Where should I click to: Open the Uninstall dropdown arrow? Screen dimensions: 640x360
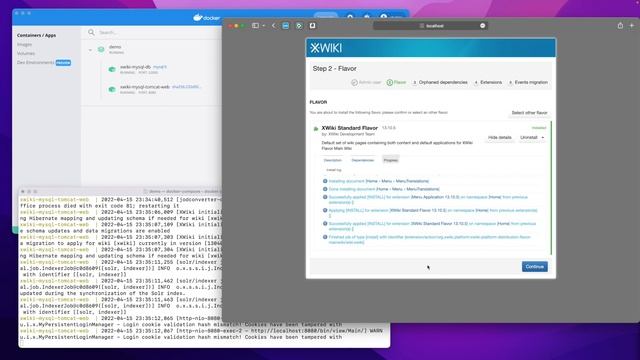(x=542, y=138)
